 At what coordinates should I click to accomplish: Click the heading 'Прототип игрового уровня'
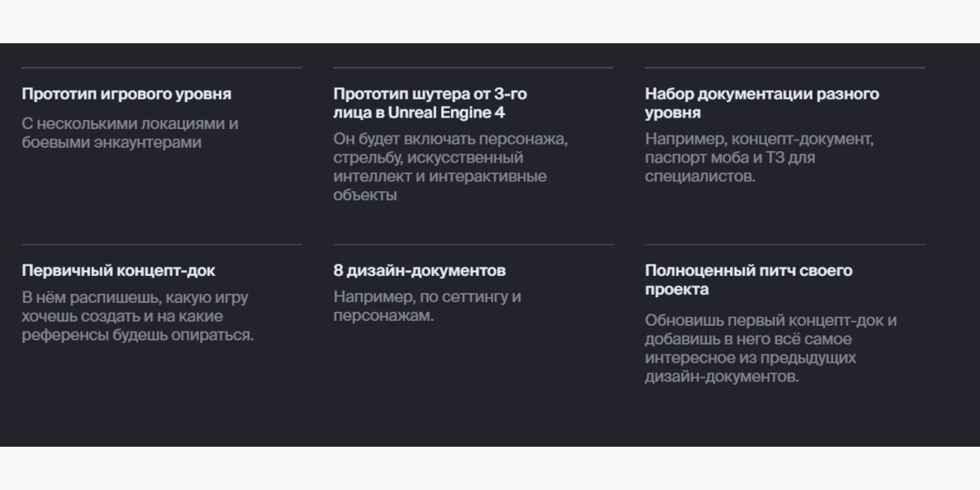click(127, 94)
